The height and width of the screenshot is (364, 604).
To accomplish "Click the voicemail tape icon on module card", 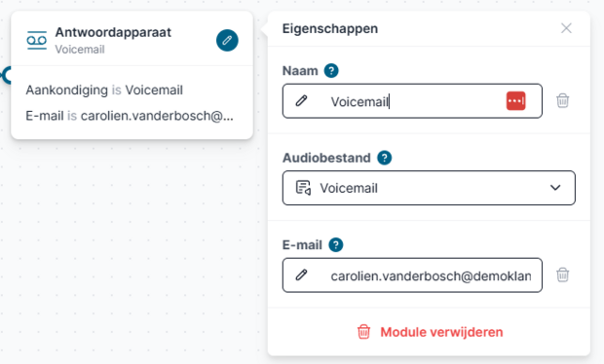I will 37,40.
